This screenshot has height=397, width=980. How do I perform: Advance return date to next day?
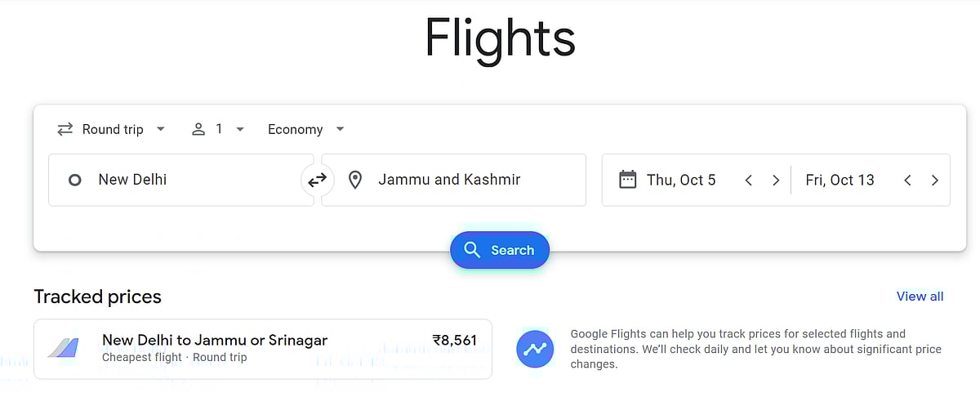click(935, 181)
